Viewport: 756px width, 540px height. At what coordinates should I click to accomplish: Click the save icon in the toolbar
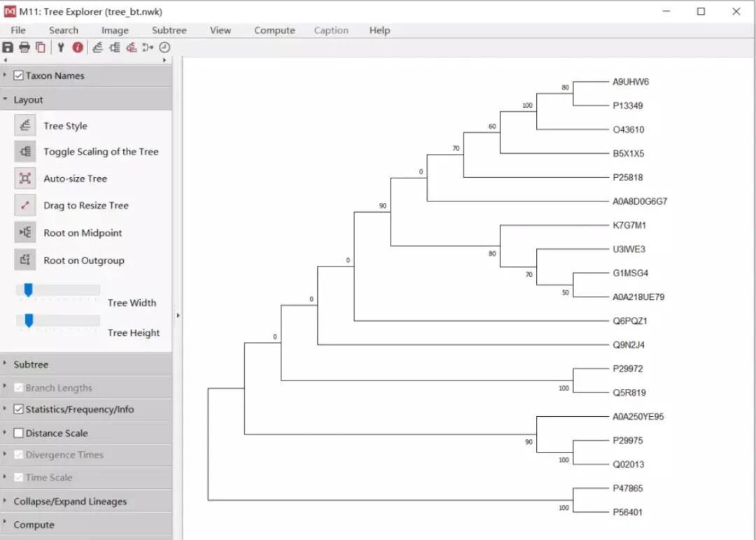[8, 47]
